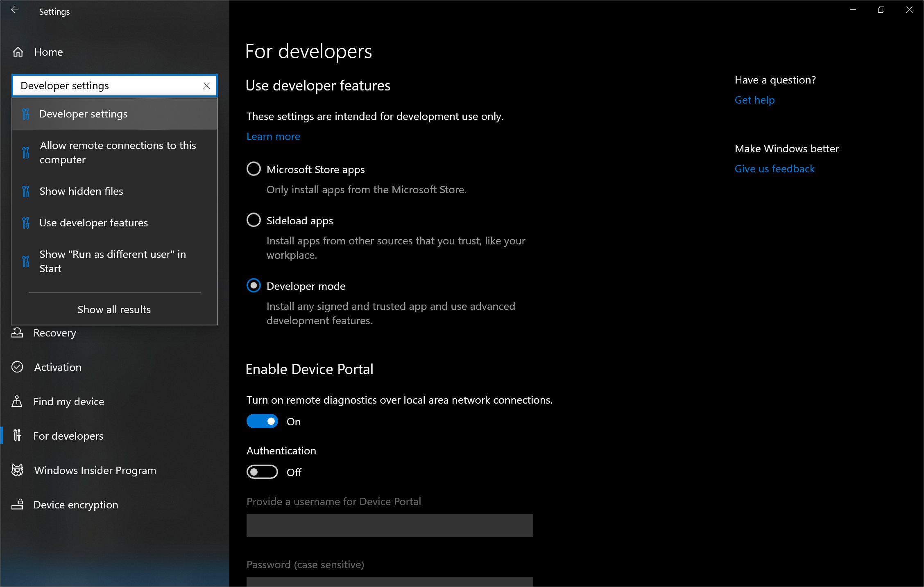Click Home in the left navigation panel
The image size is (924, 587).
click(47, 52)
